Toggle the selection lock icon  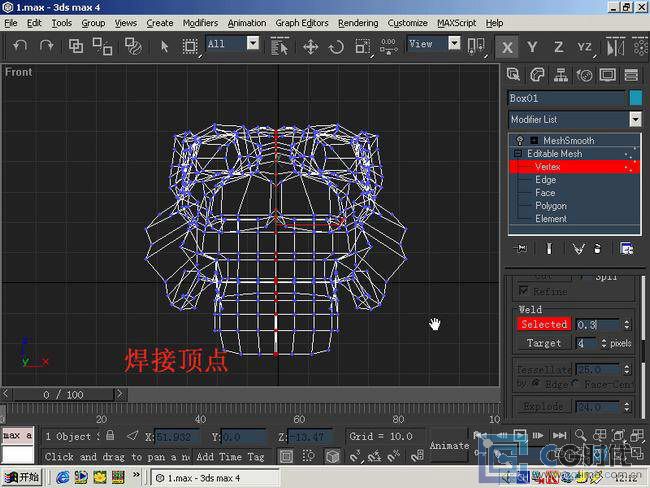coord(110,435)
